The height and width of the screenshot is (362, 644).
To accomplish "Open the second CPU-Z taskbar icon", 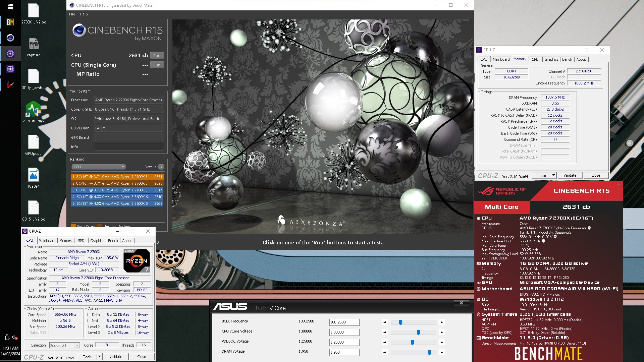I will (10, 69).
